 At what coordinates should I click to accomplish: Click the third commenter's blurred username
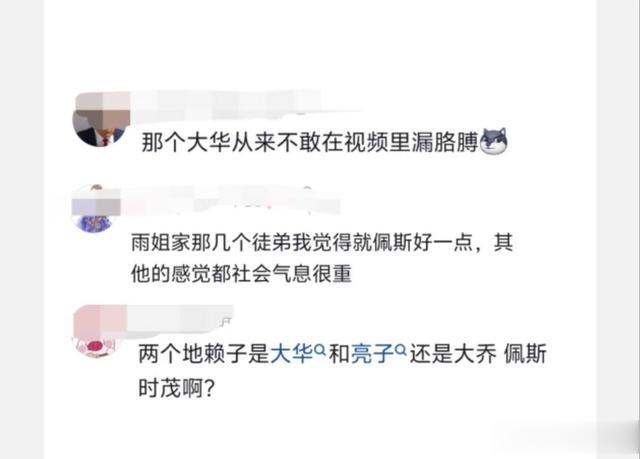[x=180, y=319]
